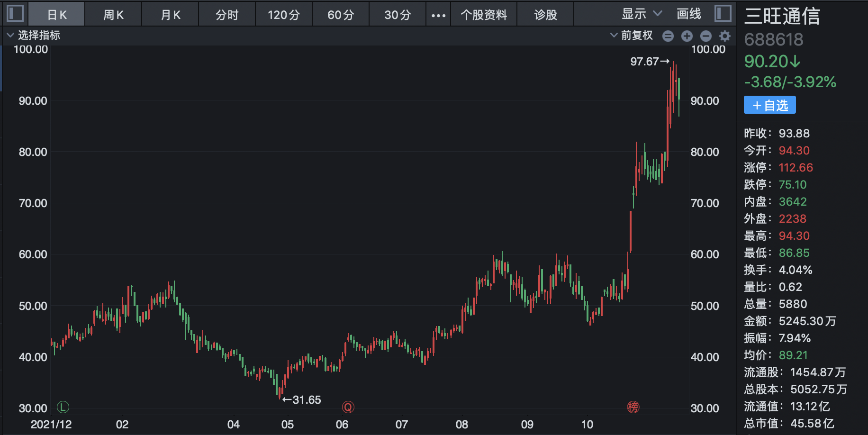
Task: Click the 97.67 high price label
Action: [x=645, y=62]
